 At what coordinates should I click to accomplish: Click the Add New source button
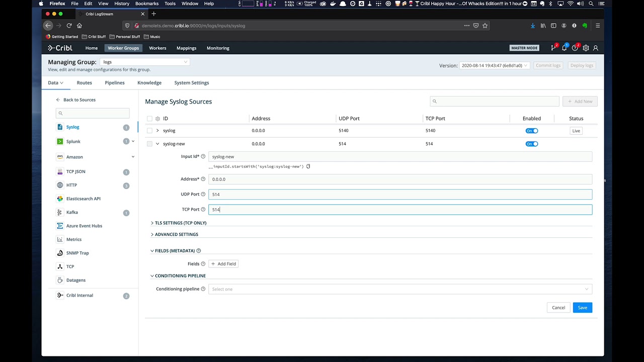point(580,101)
